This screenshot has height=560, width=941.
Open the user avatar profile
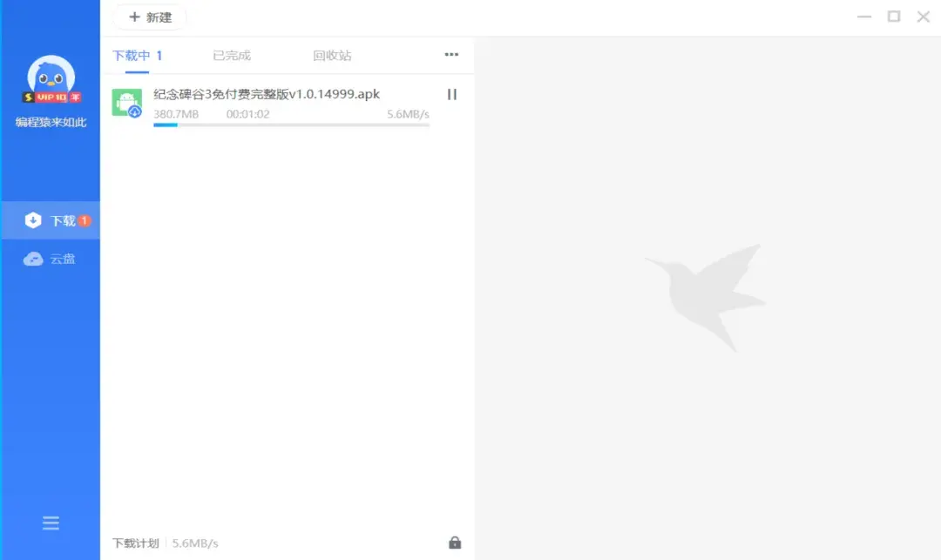tap(51, 78)
